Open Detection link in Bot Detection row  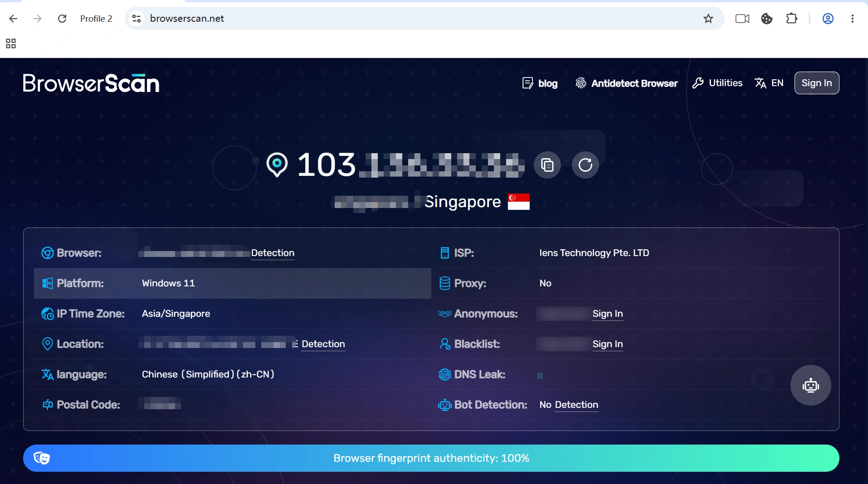click(576, 405)
